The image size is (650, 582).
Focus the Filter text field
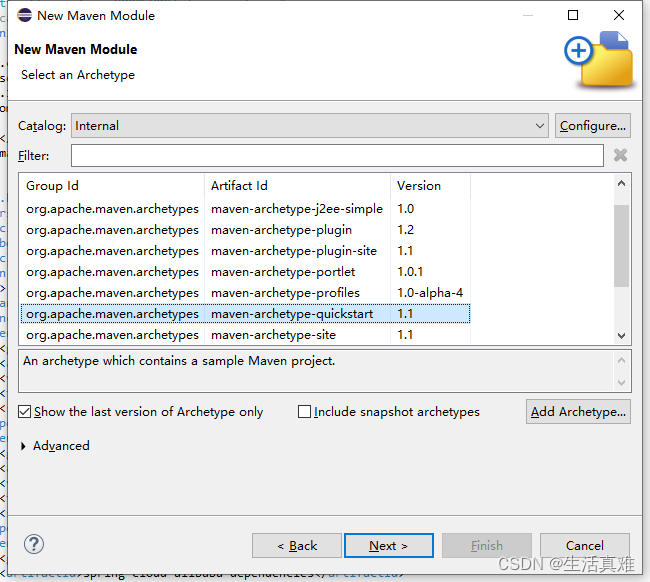(337, 155)
